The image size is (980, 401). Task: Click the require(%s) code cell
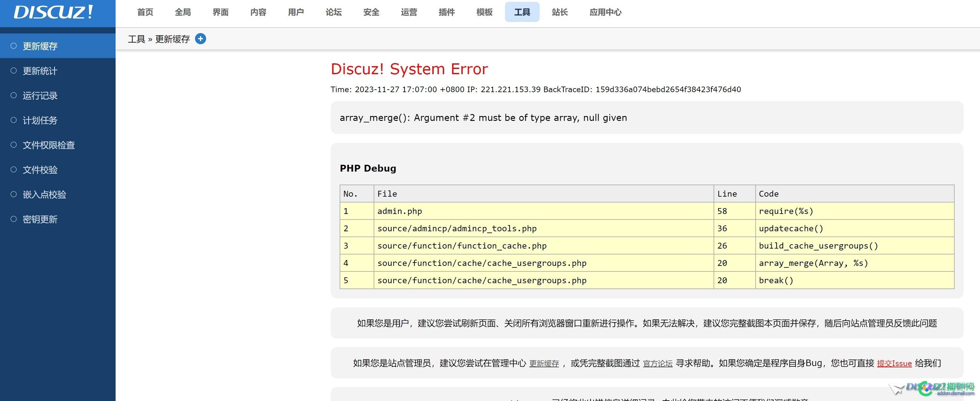point(855,211)
